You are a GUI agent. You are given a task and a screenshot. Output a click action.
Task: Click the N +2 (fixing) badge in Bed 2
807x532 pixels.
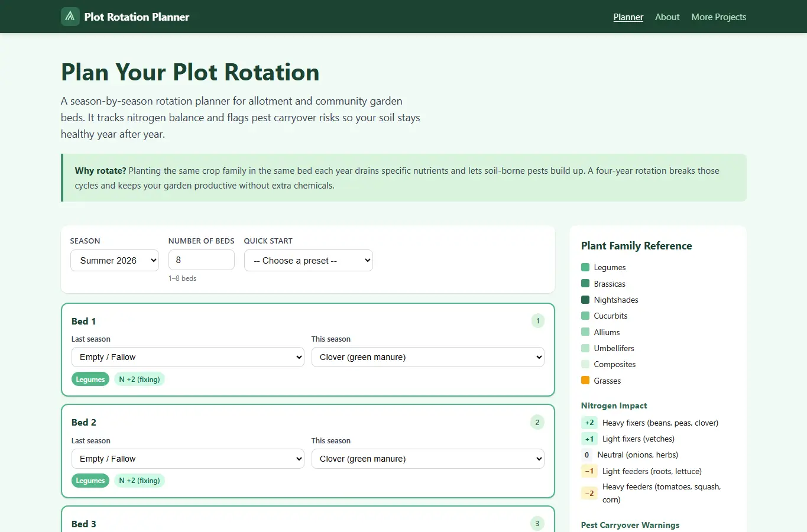[140, 481]
